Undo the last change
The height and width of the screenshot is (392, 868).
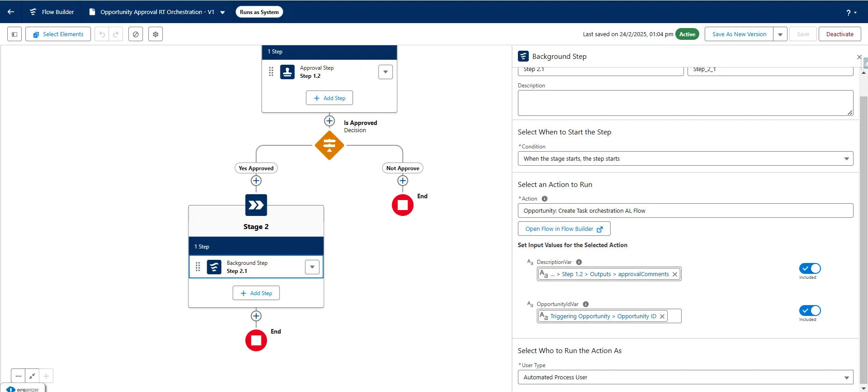(x=102, y=34)
